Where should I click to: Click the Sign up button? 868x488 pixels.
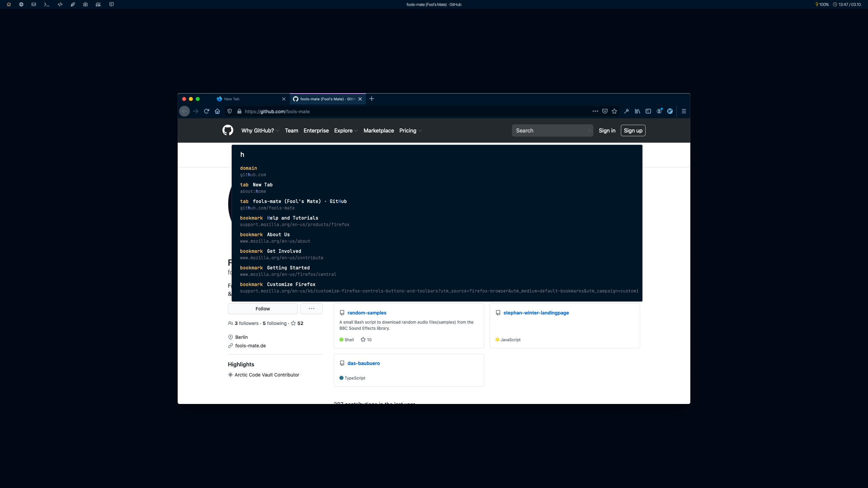tap(633, 130)
